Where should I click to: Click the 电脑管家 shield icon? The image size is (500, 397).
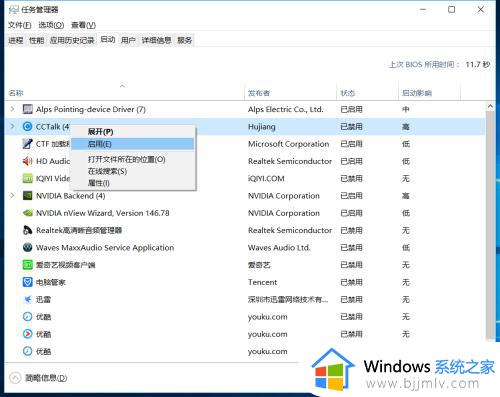[x=27, y=282]
